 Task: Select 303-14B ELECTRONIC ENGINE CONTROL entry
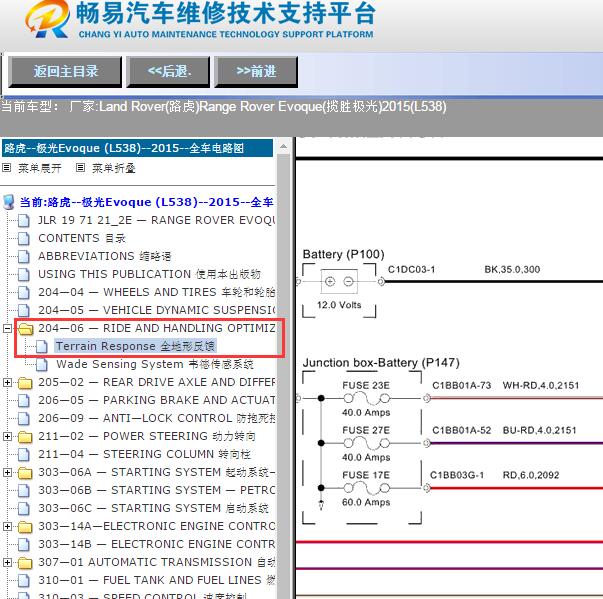[x=157, y=544]
